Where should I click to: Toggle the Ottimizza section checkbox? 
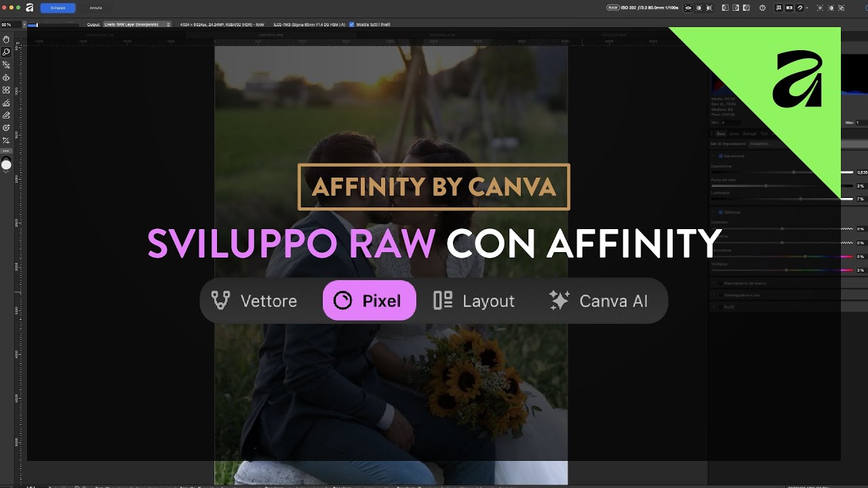(721, 212)
